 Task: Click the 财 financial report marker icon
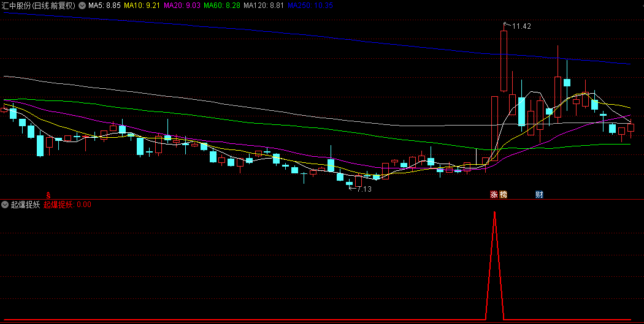click(539, 194)
